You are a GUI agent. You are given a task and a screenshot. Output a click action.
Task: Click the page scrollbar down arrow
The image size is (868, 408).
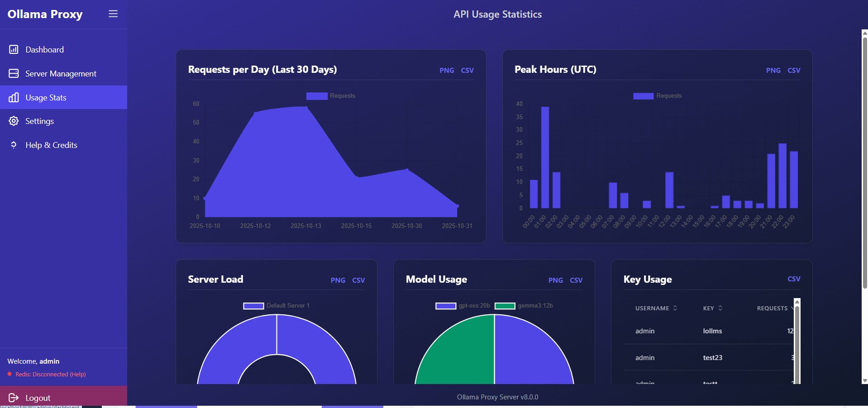(x=865, y=381)
